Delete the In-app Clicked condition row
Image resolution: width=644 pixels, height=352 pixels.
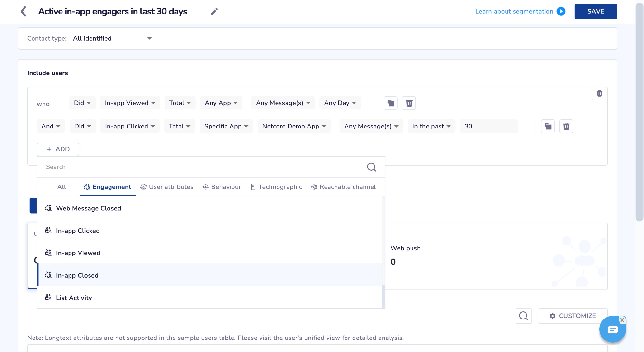566,126
